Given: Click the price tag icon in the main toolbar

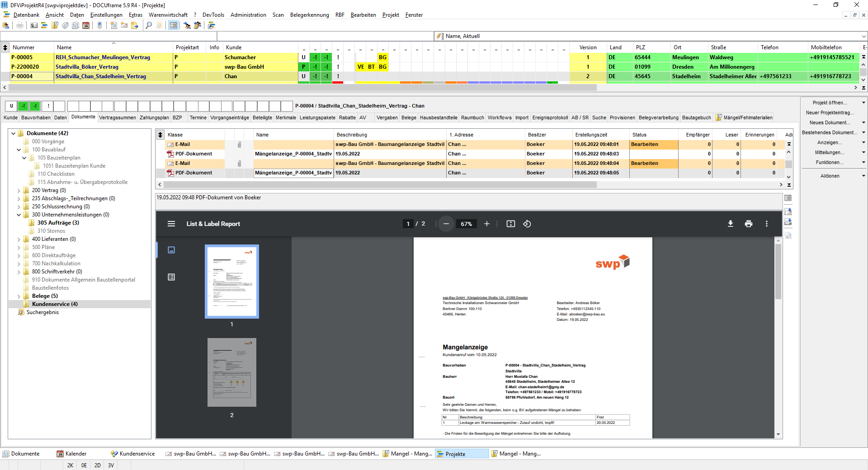Looking at the screenshot, I should [65, 25].
